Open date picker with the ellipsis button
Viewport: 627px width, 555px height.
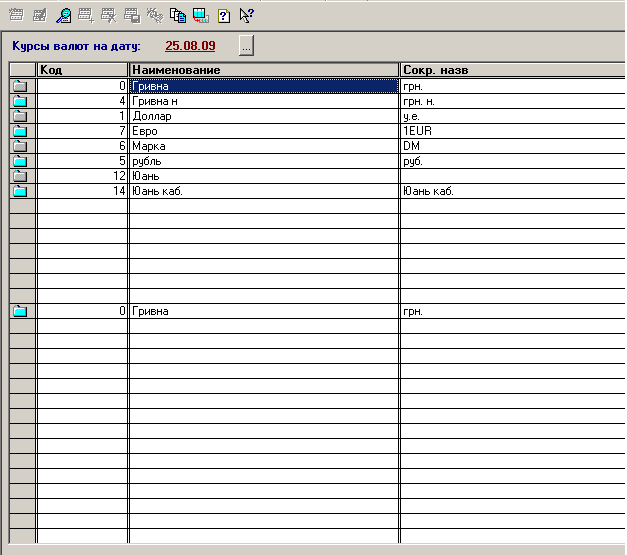click(247, 46)
